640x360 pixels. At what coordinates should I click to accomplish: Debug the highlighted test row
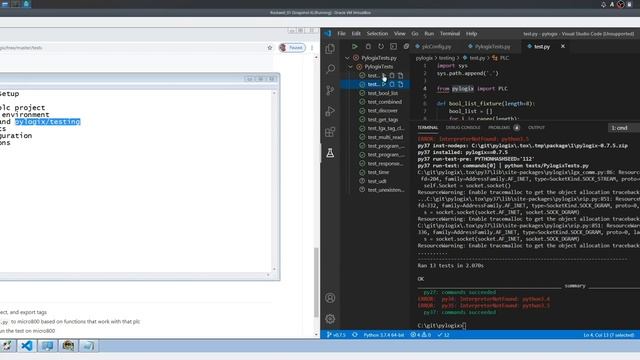392,84
